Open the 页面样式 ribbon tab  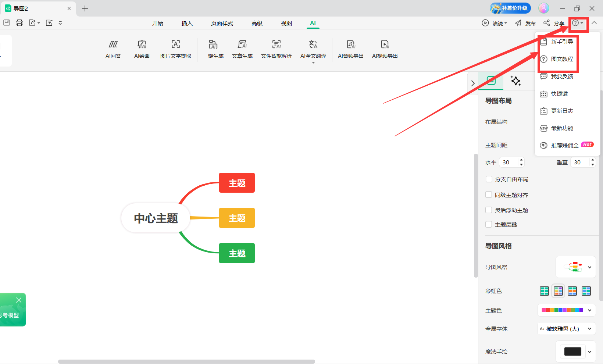pyautogui.click(x=222, y=23)
